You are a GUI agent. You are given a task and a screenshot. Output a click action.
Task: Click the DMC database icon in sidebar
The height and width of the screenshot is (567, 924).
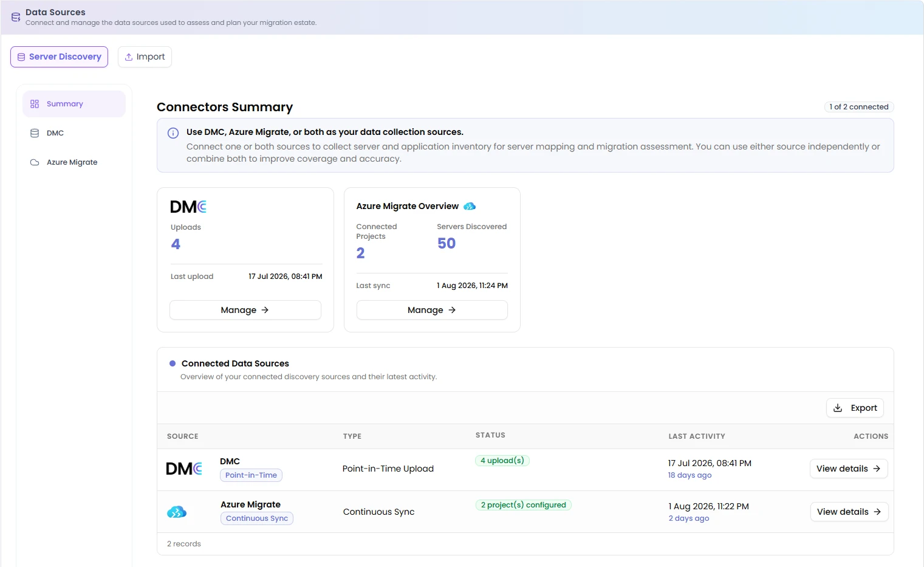(35, 133)
